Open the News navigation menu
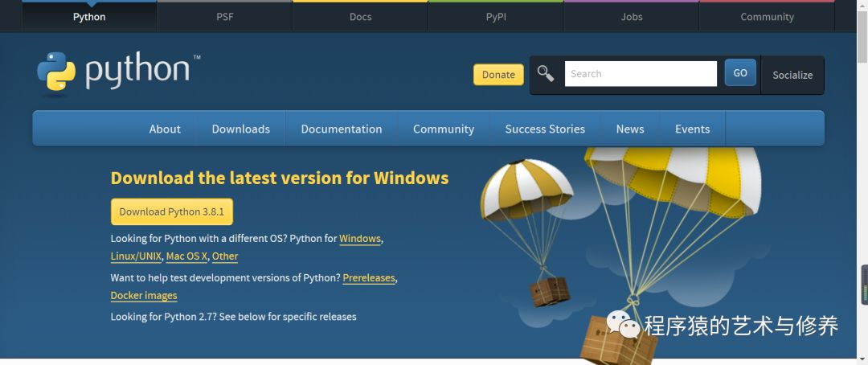Viewport: 868px width, 365px height. point(630,129)
